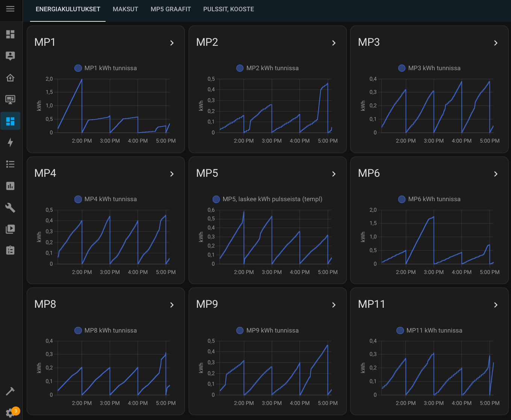The height and width of the screenshot is (420, 511).
Task: Click the MP11 line chart plot
Action: [x=437, y=368]
